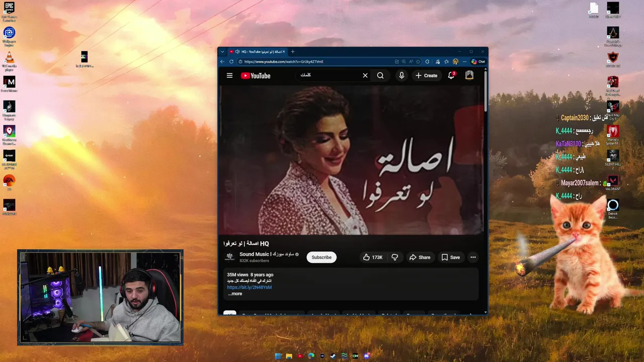Click the 832K subscribers text
This screenshot has height=362, width=644.
pos(254,261)
